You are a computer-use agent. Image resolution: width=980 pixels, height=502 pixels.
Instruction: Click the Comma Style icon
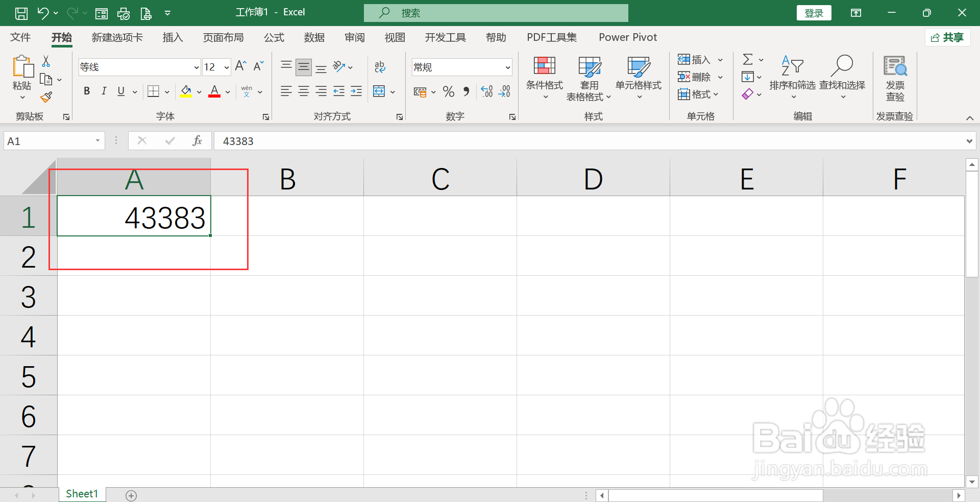(466, 91)
